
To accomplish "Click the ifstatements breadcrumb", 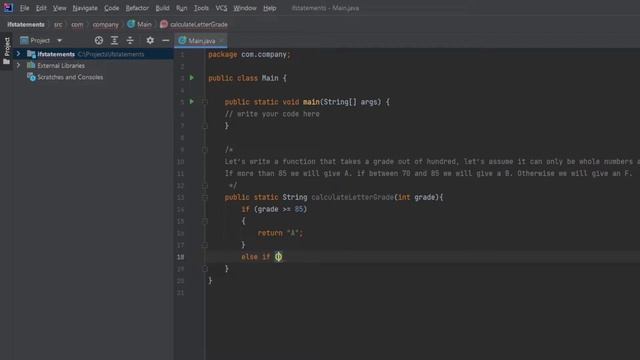I will click(26, 24).
